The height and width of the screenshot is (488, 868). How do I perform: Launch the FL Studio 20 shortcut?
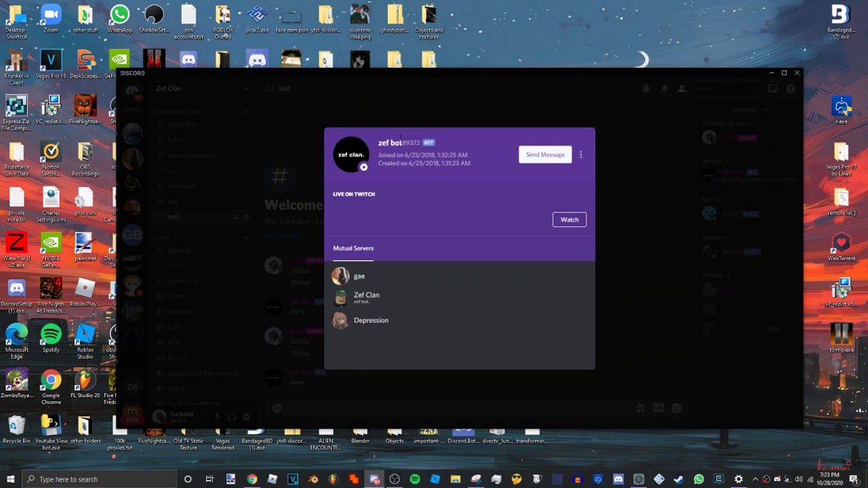[85, 385]
